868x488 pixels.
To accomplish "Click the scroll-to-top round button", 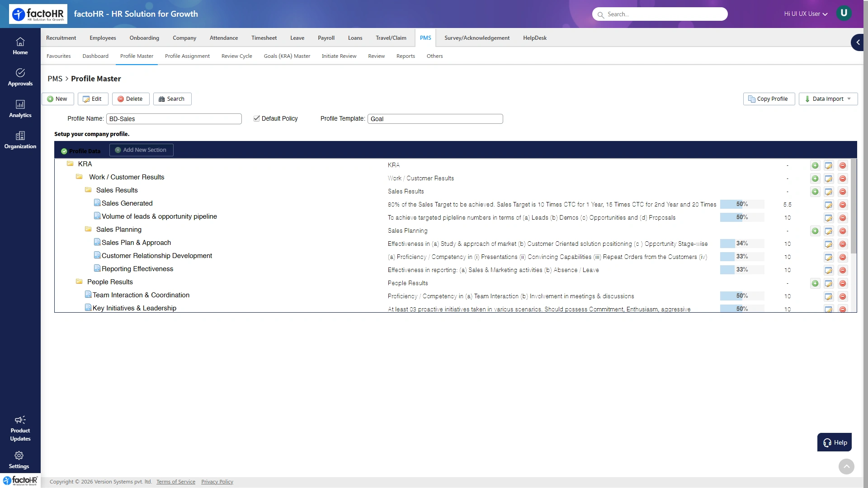I will click(x=846, y=466).
